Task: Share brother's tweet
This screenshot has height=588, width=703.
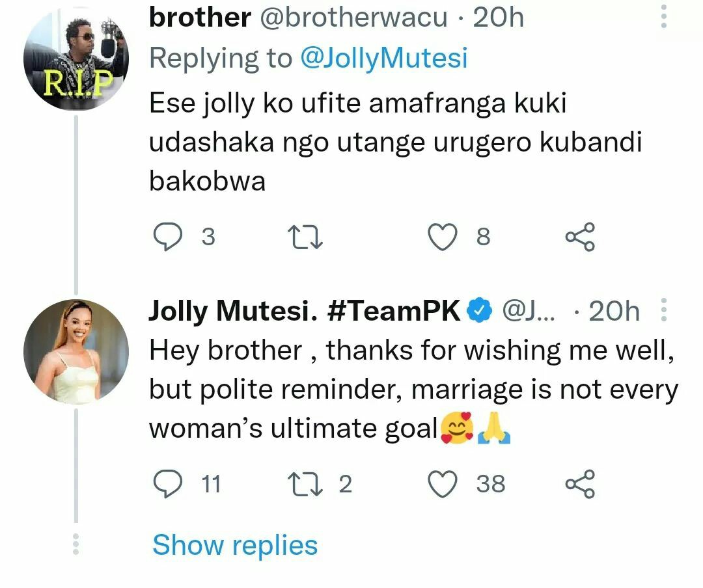Action: pos(579,237)
